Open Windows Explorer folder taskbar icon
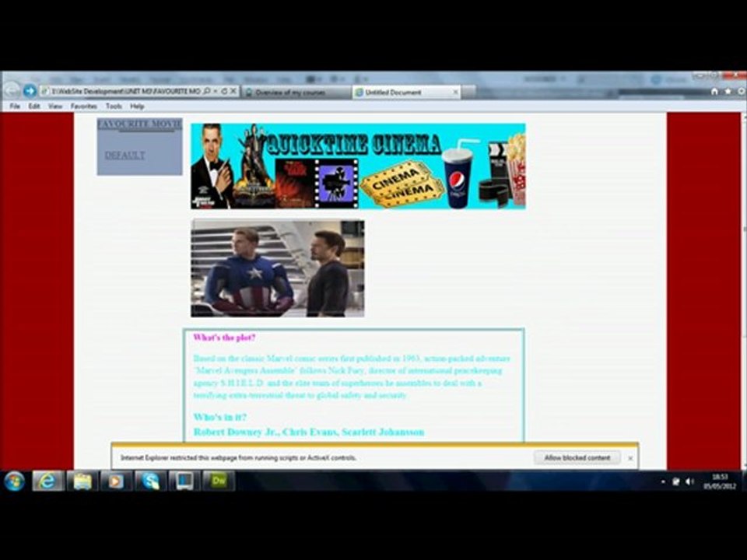This screenshot has height=560, width=747. point(82,481)
